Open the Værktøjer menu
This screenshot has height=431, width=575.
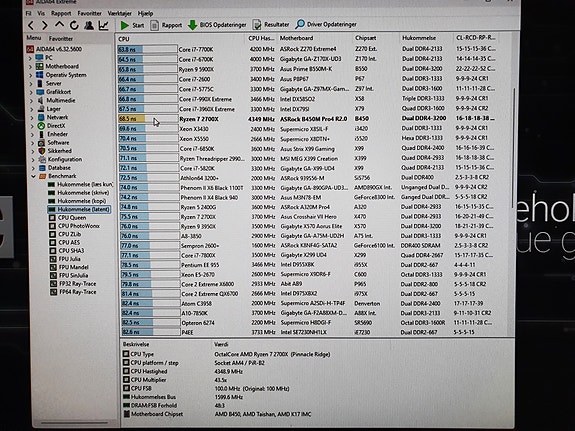120,13
